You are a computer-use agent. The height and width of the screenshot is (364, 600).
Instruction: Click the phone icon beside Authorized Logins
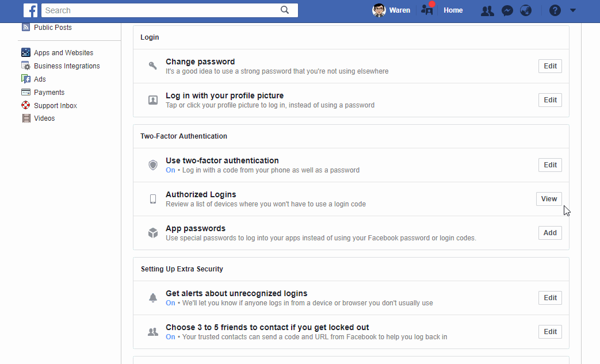[x=152, y=199]
